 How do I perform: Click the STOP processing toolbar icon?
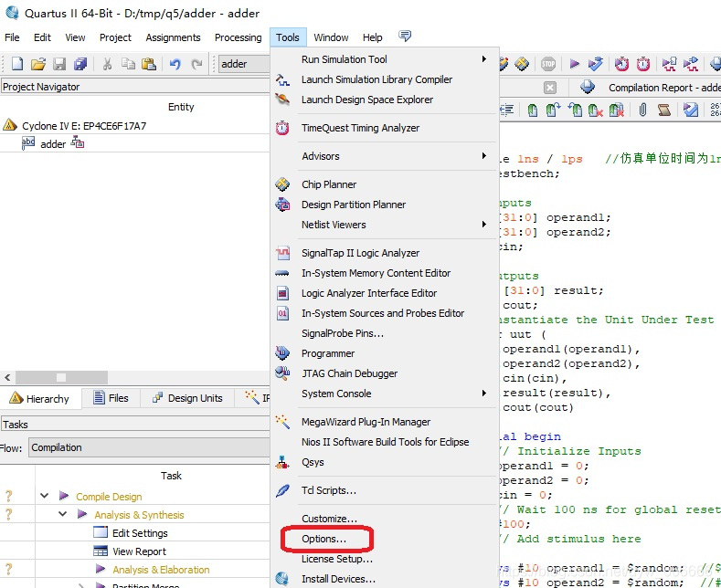[548, 63]
